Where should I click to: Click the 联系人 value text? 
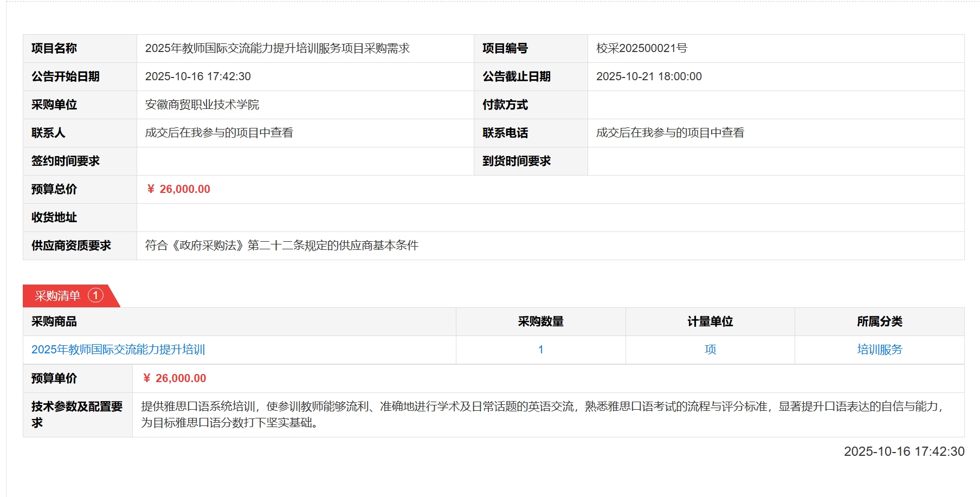219,133
